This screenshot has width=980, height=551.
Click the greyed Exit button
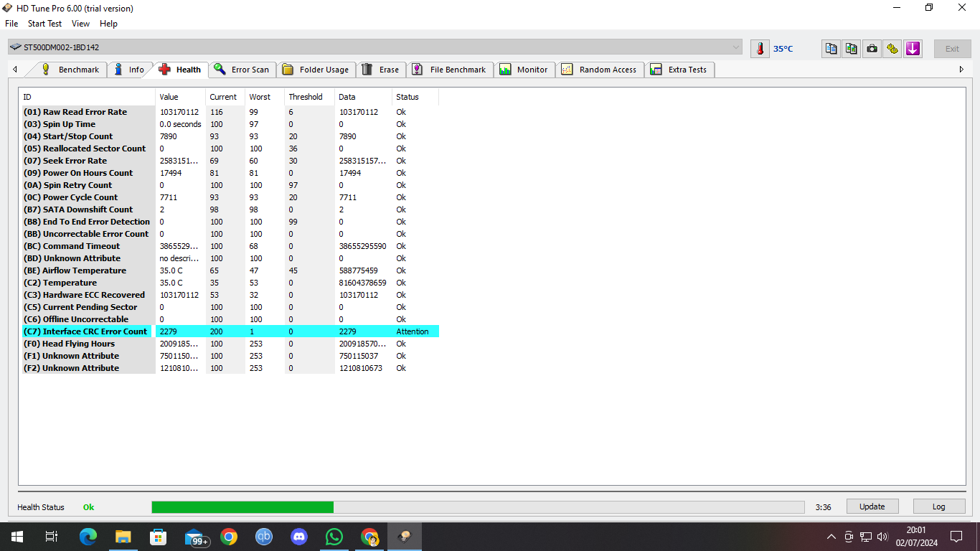point(952,49)
